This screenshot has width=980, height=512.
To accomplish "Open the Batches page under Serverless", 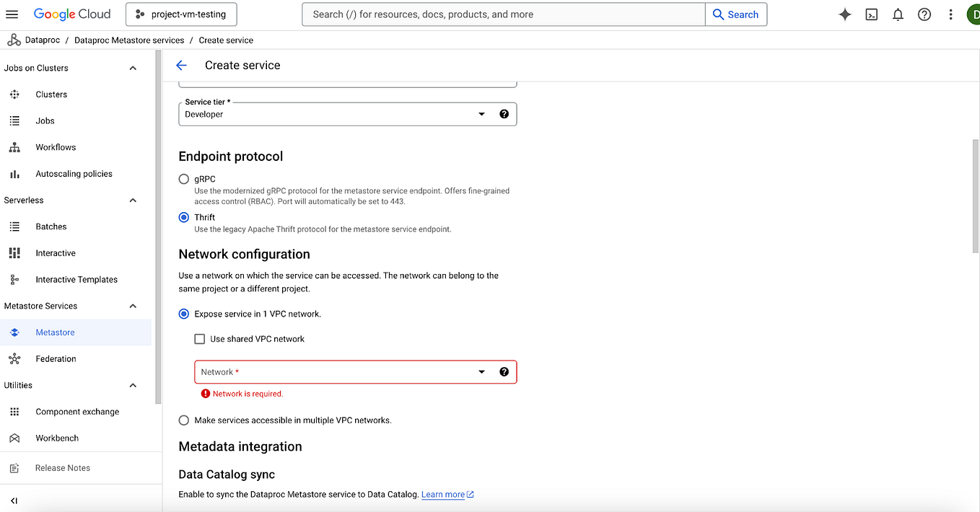I will coord(51,226).
